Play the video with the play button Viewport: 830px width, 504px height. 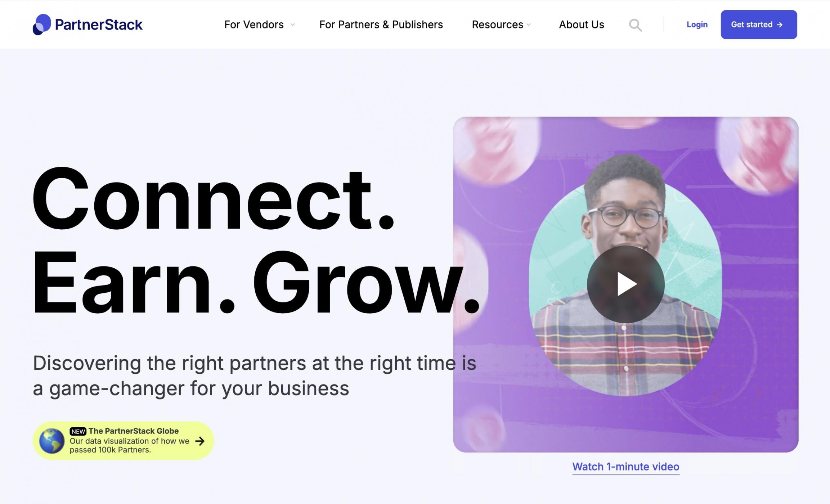[x=626, y=284]
